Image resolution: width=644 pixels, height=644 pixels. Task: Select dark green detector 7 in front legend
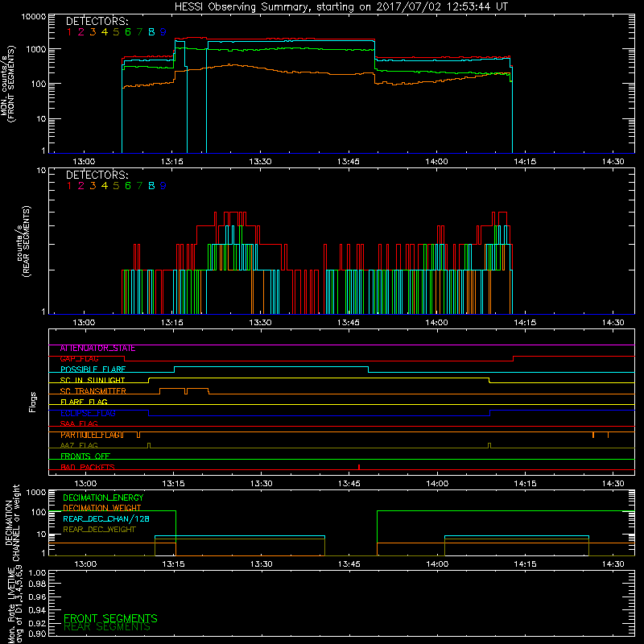[x=139, y=32]
